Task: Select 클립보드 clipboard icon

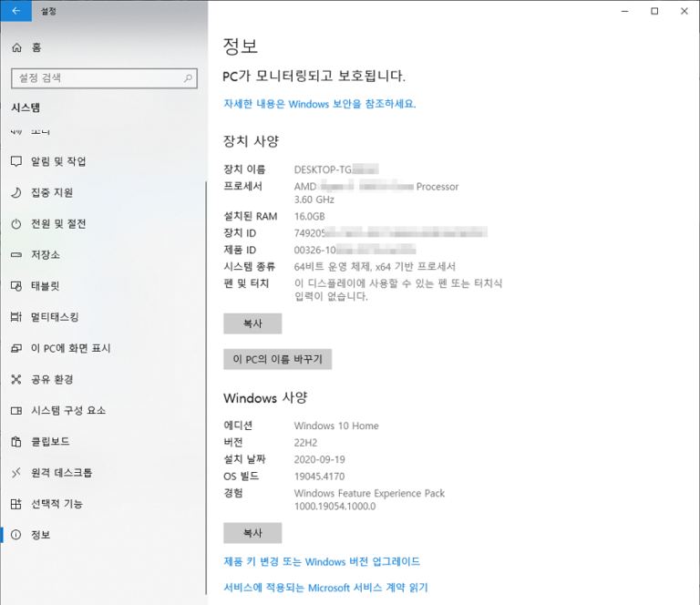Action: point(16,442)
